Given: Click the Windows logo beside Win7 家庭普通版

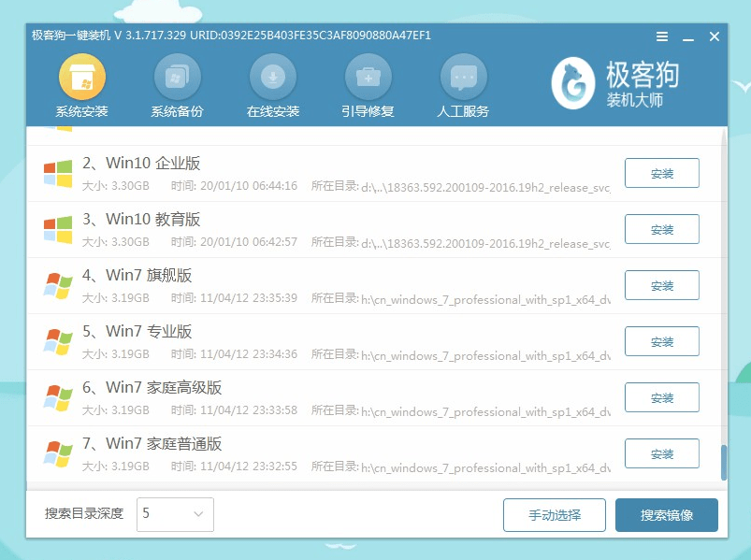Looking at the screenshot, I should (x=58, y=453).
